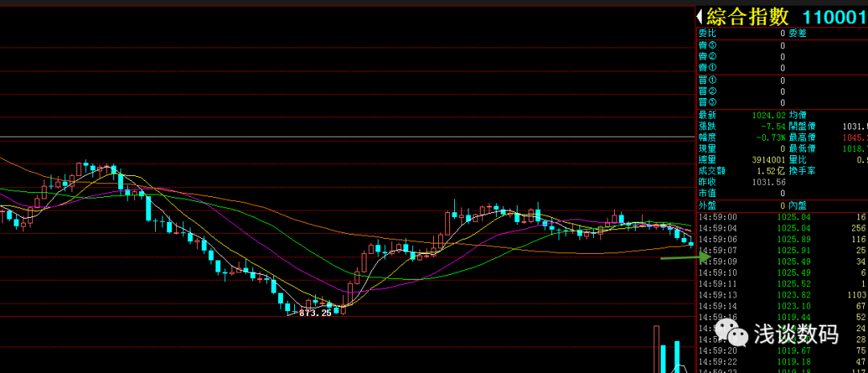Click the 量比 label
The height and width of the screenshot is (373, 868).
(x=798, y=160)
